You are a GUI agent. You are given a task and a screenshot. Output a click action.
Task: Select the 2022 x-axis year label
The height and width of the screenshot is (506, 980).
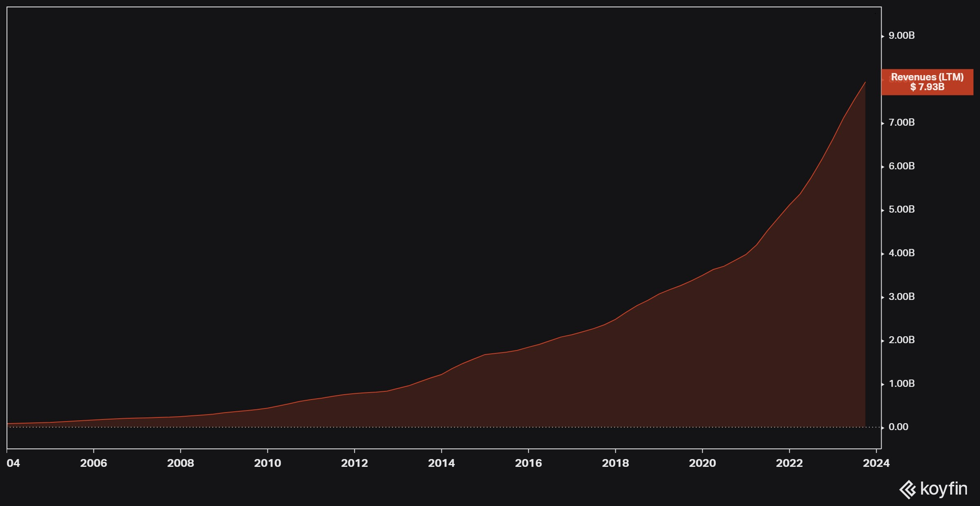click(x=789, y=463)
